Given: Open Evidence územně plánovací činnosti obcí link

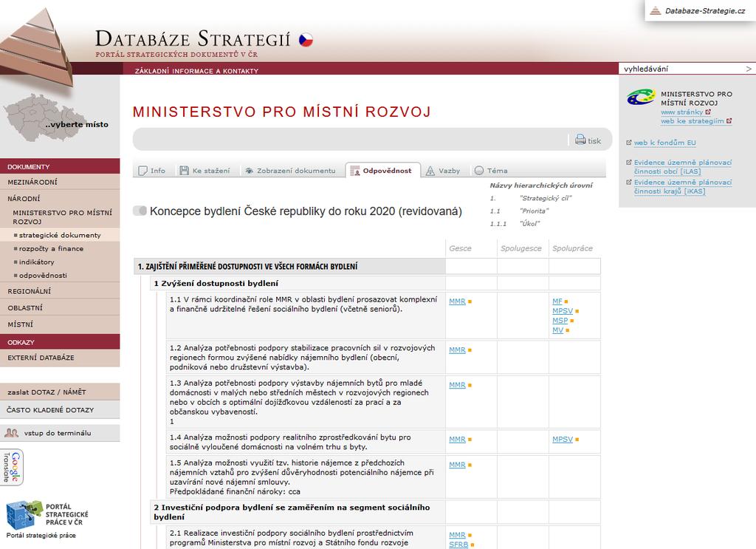Looking at the screenshot, I should point(683,167).
